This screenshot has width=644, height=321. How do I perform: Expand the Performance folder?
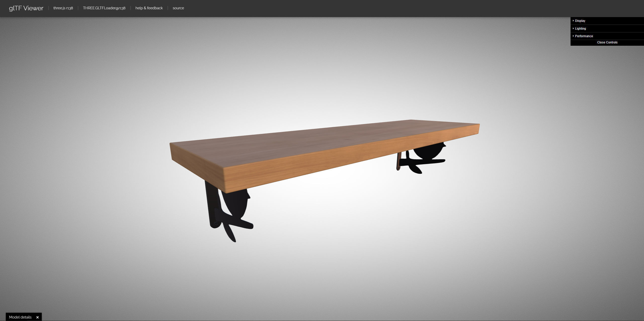[607, 36]
